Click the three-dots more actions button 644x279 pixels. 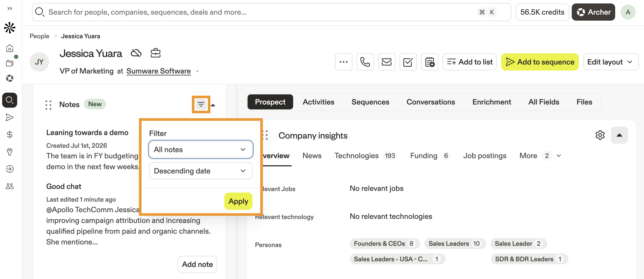coord(343,62)
